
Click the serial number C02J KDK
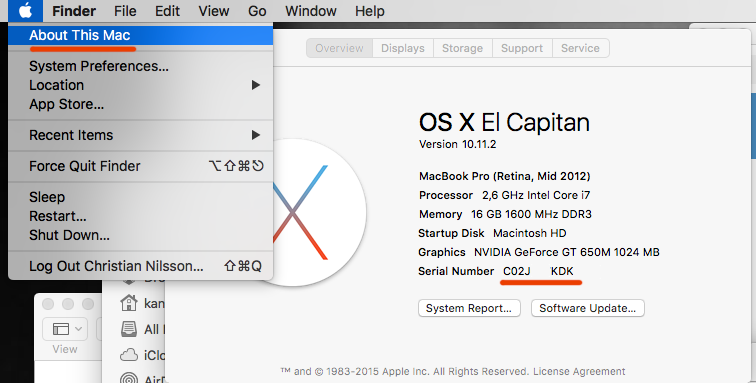538,272
